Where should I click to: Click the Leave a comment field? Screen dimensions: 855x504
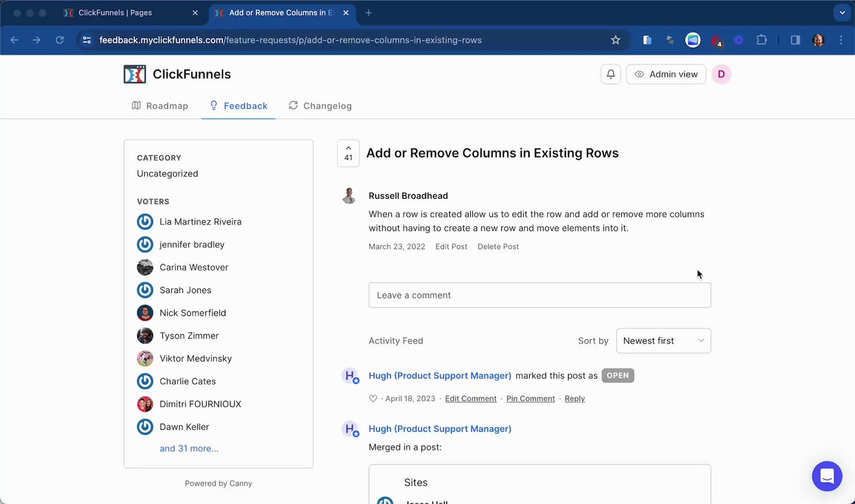[x=540, y=295]
